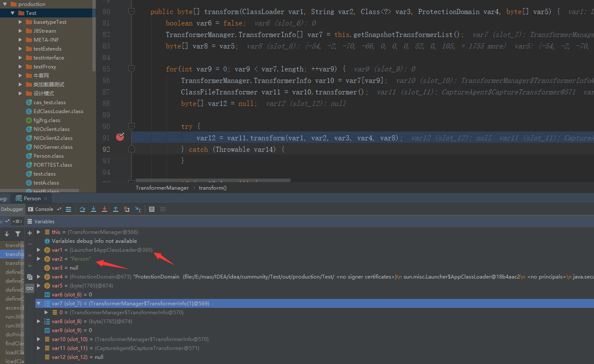The width and height of the screenshot is (594, 364).
Task: Click the breakpoint marker on line 91
Action: [x=120, y=136]
